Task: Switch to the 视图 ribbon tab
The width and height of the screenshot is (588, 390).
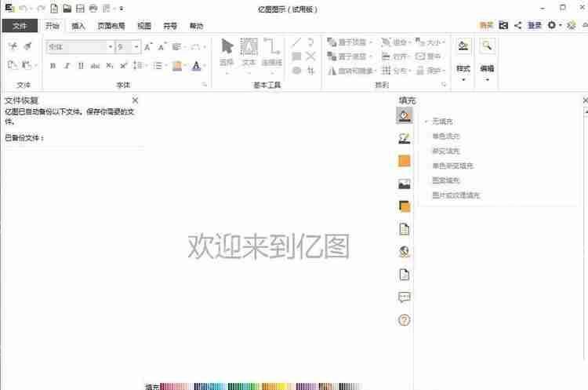Action: [144, 26]
